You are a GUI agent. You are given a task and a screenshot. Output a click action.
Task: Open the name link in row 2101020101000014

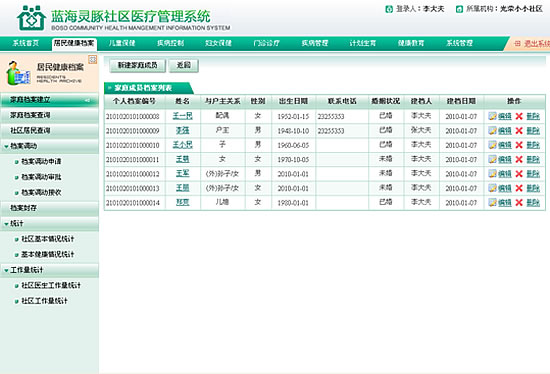pos(182,202)
